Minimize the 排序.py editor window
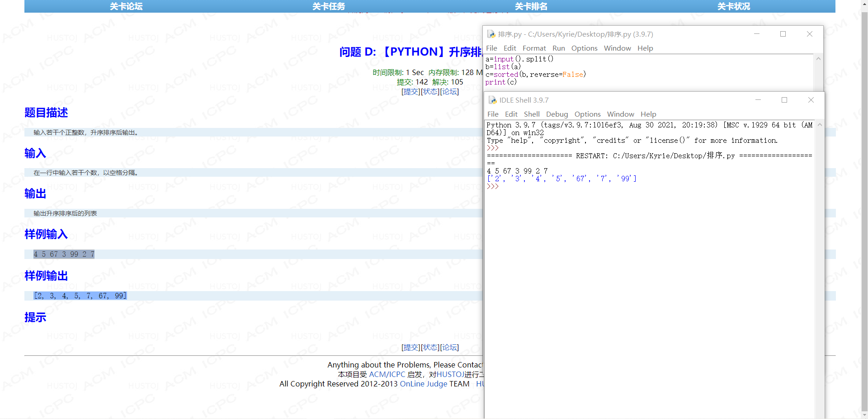 coord(756,34)
